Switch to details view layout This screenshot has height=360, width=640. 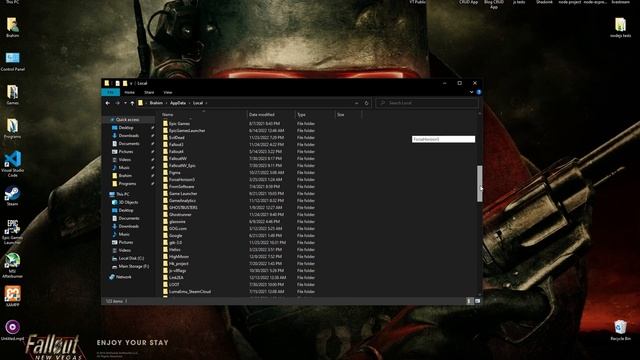pos(469,301)
